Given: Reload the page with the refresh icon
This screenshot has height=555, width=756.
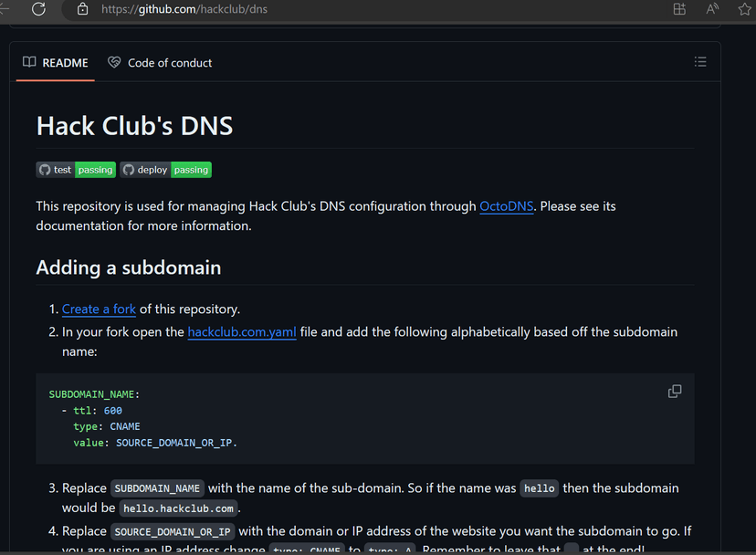Looking at the screenshot, I should 38,9.
